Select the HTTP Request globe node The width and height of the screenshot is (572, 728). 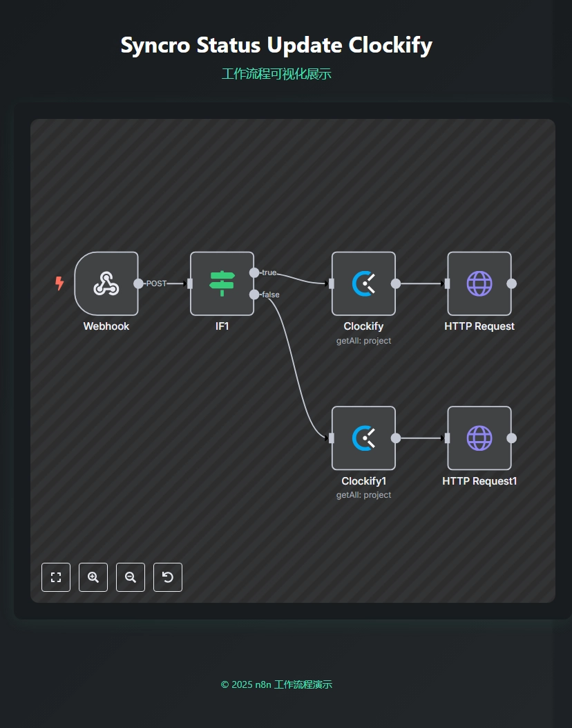click(479, 283)
